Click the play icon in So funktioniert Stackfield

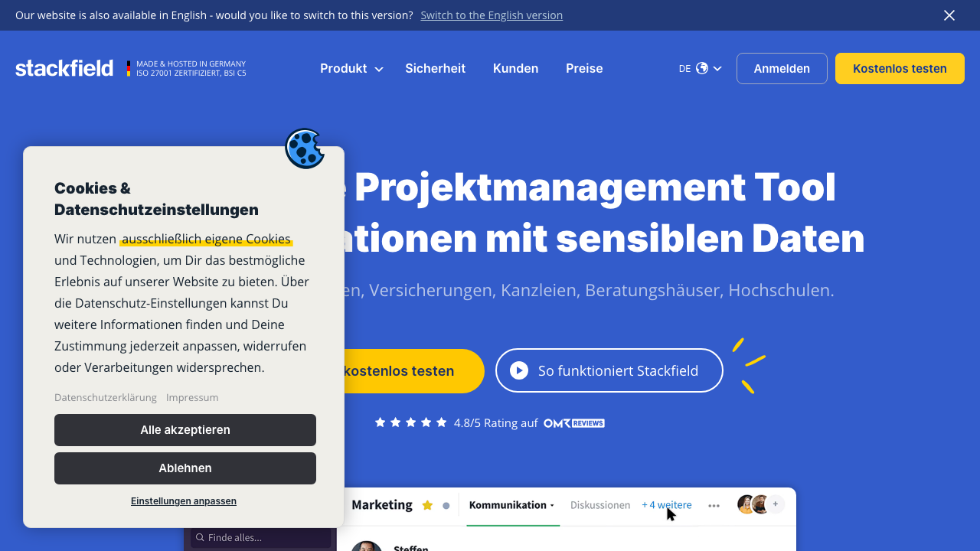pyautogui.click(x=519, y=370)
